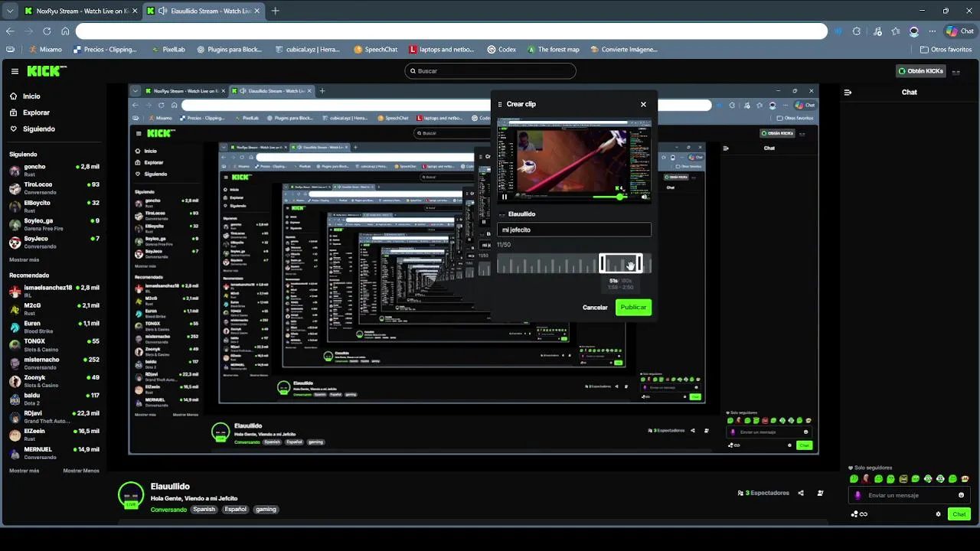The image size is (980, 551).
Task: Click the Conversando category link
Action: (x=168, y=510)
